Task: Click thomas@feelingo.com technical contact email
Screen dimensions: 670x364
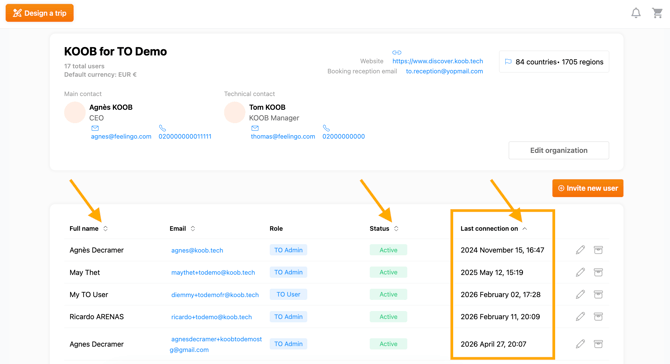Action: (x=283, y=137)
